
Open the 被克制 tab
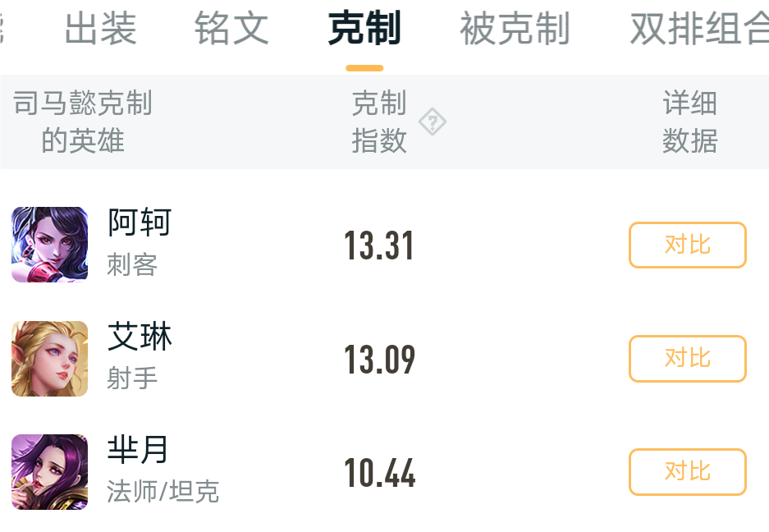[x=515, y=30]
